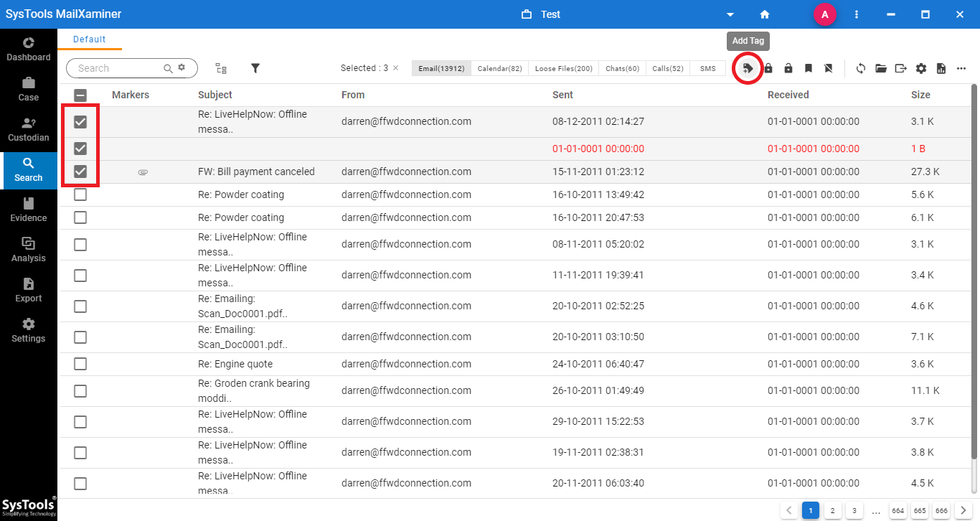Sort by the Size column header

(x=920, y=95)
